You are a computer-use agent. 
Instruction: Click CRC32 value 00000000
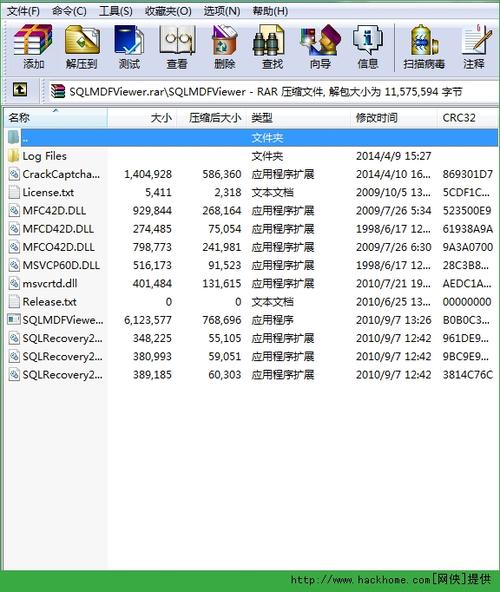467,302
